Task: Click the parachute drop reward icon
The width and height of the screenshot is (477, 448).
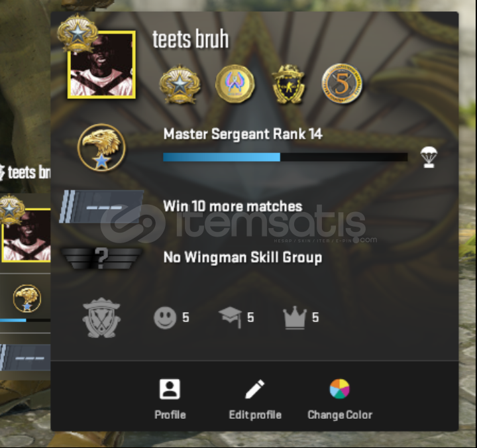Action: [x=429, y=157]
